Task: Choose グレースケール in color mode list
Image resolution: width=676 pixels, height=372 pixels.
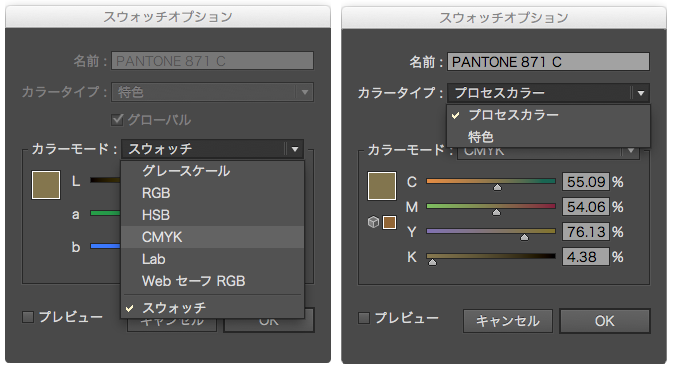Action: click(x=213, y=171)
